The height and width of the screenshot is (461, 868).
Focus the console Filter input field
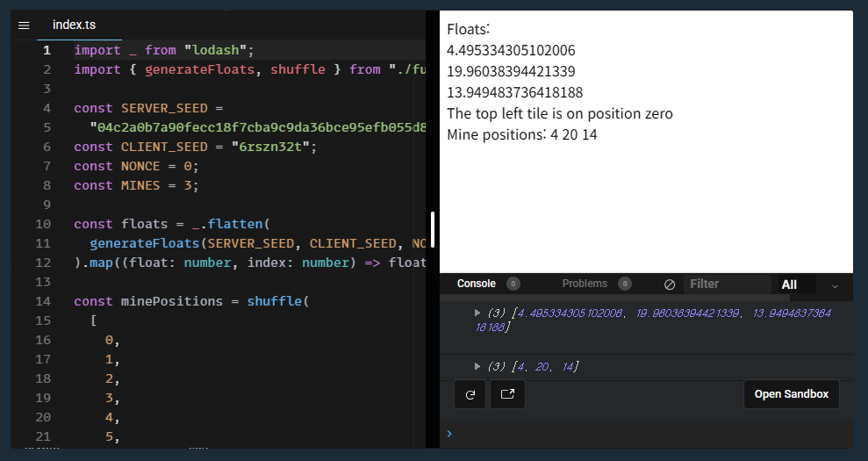727,284
